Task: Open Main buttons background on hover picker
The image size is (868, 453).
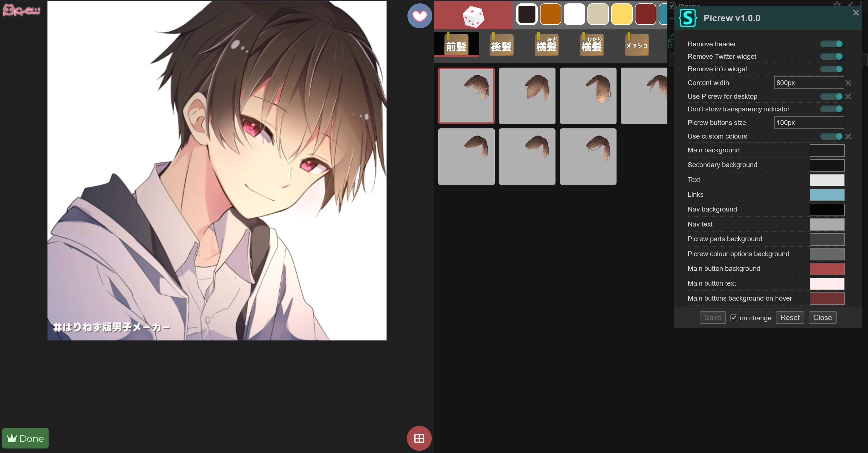Action: (x=827, y=299)
